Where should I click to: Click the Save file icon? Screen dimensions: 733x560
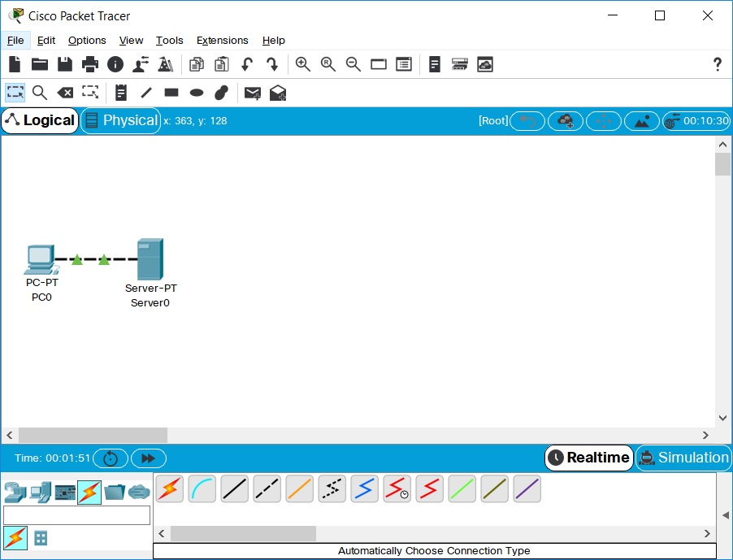point(64,64)
